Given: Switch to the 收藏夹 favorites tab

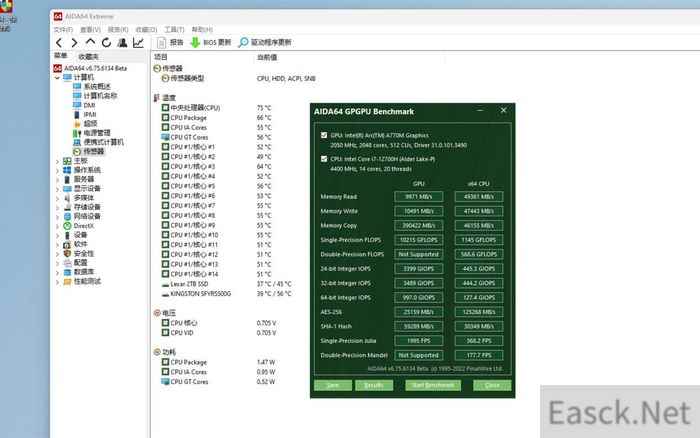Looking at the screenshot, I should coord(88,57).
